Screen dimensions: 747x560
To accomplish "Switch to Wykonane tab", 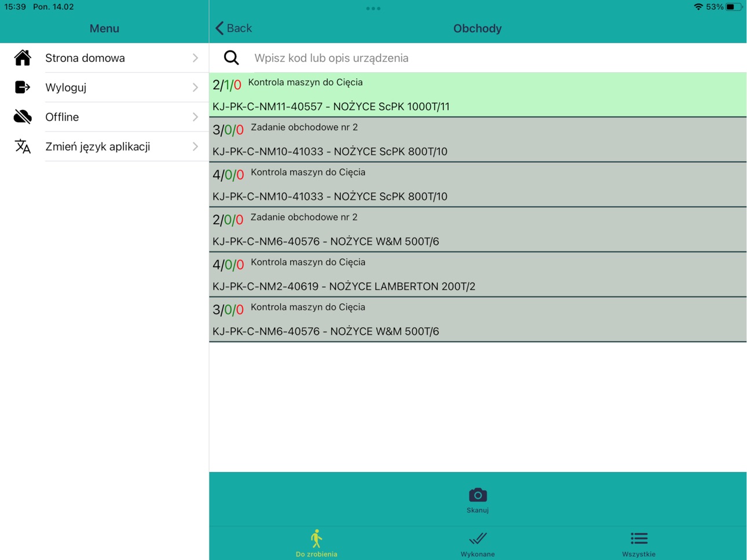I will [x=478, y=543].
